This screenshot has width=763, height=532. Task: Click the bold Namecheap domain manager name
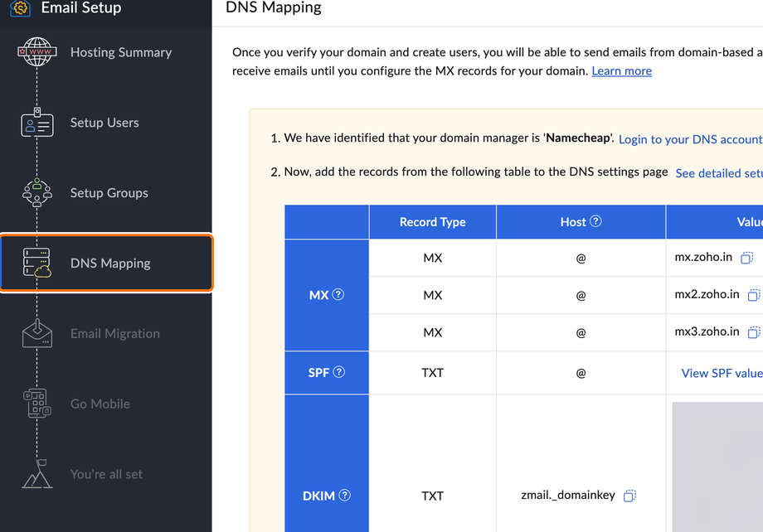[577, 138]
